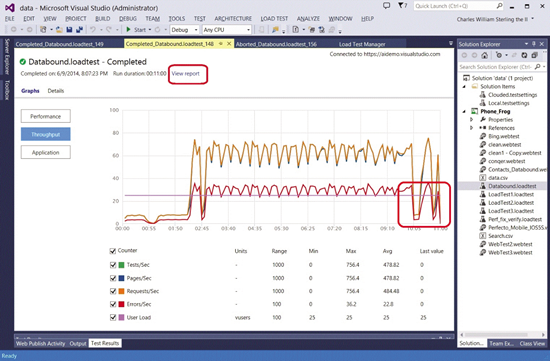Open the Charles William Sterling account dropdown
550x361 pixels.
click(533, 19)
